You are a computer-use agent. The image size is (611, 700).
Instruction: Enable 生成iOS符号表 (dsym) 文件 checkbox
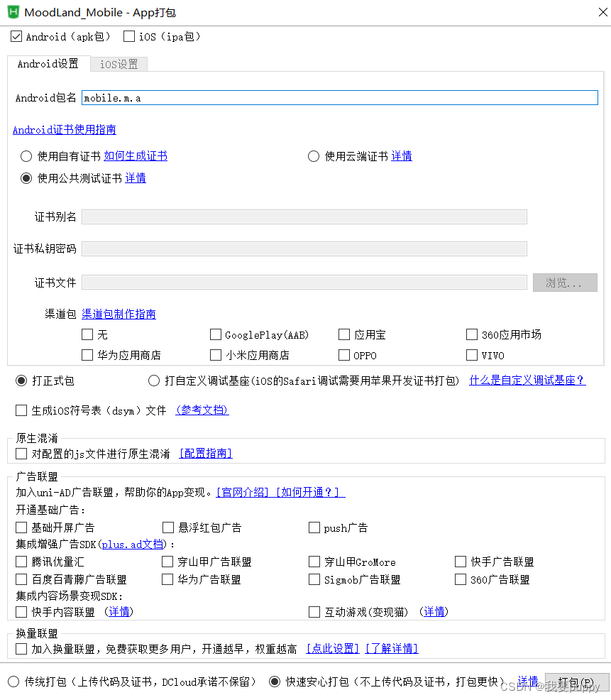coord(21,410)
